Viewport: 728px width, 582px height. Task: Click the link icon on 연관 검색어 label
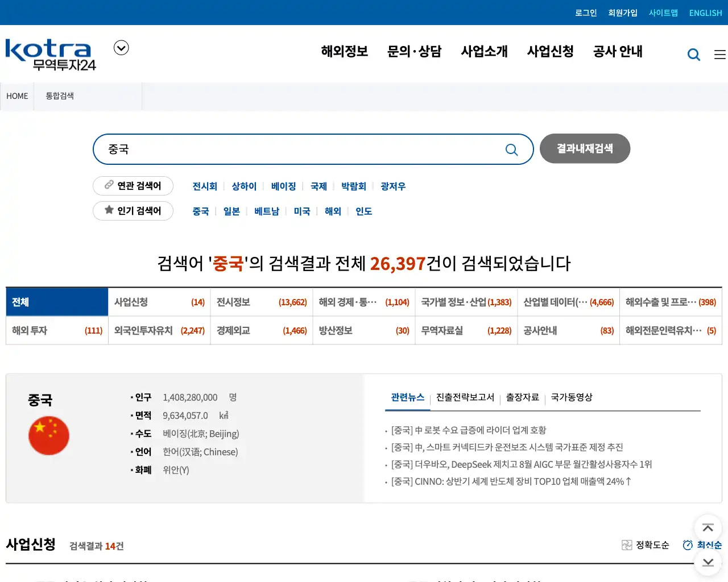pyautogui.click(x=109, y=186)
